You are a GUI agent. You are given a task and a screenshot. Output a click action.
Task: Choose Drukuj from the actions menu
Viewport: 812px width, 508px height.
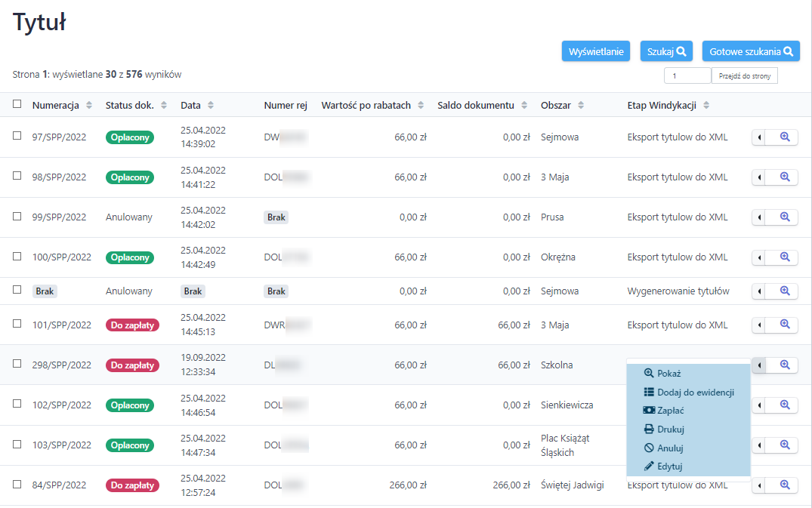click(x=688, y=429)
